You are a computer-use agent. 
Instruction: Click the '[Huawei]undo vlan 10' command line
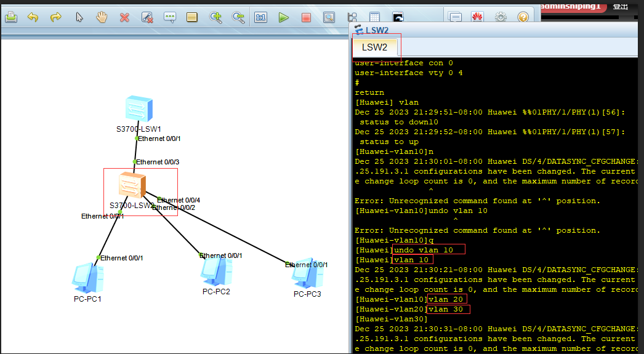[404, 250]
